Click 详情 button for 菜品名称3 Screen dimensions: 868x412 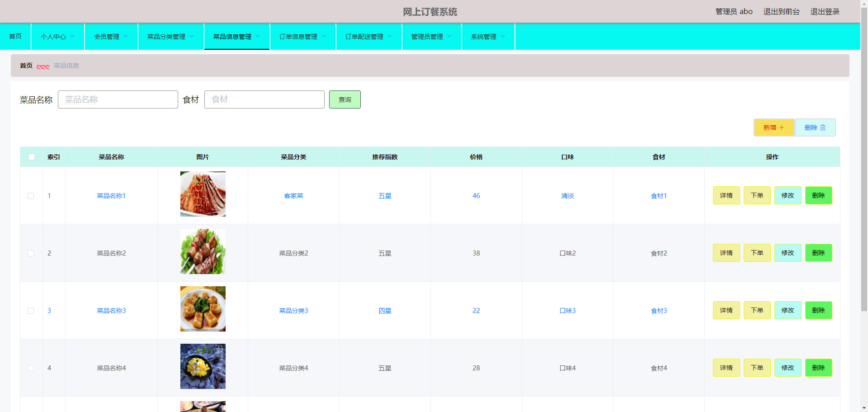point(726,310)
